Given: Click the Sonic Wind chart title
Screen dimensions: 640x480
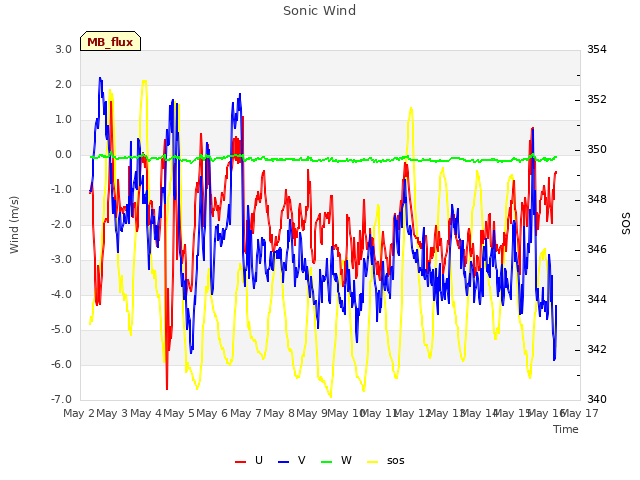Looking at the screenshot, I should (320, 11).
